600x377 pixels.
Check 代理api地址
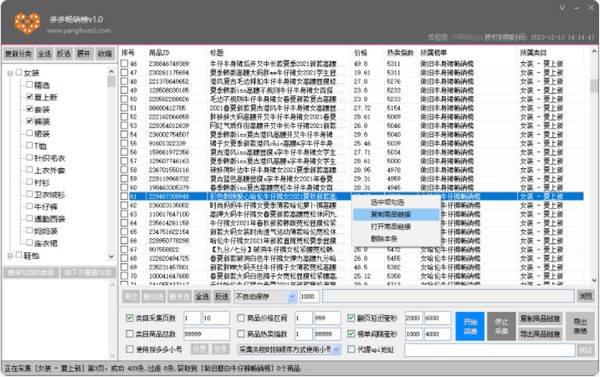(x=351, y=349)
